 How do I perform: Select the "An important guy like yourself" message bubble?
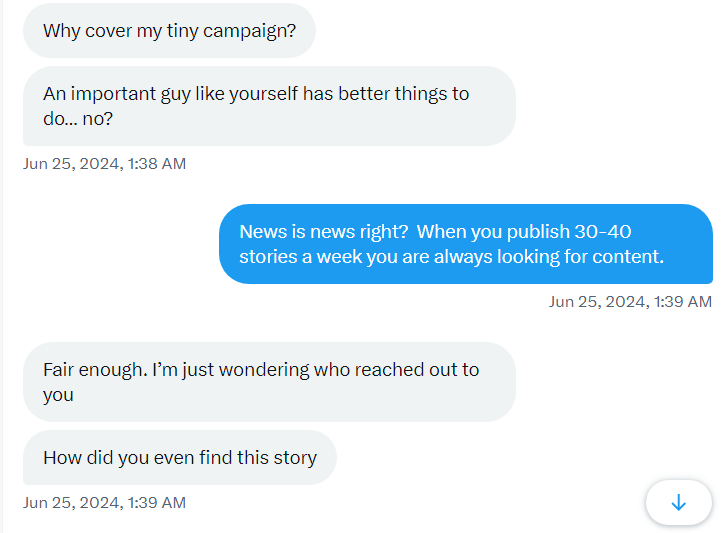[x=269, y=106]
